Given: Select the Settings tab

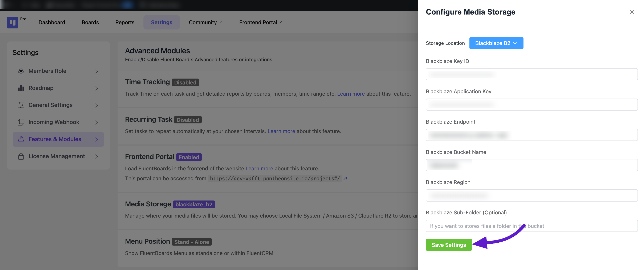Looking at the screenshot, I should [162, 22].
